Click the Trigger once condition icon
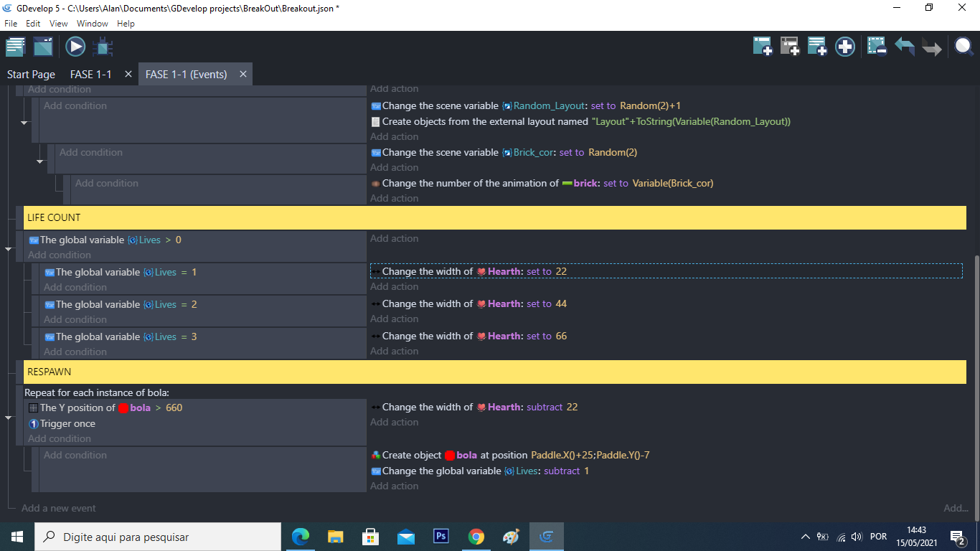Screen dimensions: 980x551 tap(33, 424)
